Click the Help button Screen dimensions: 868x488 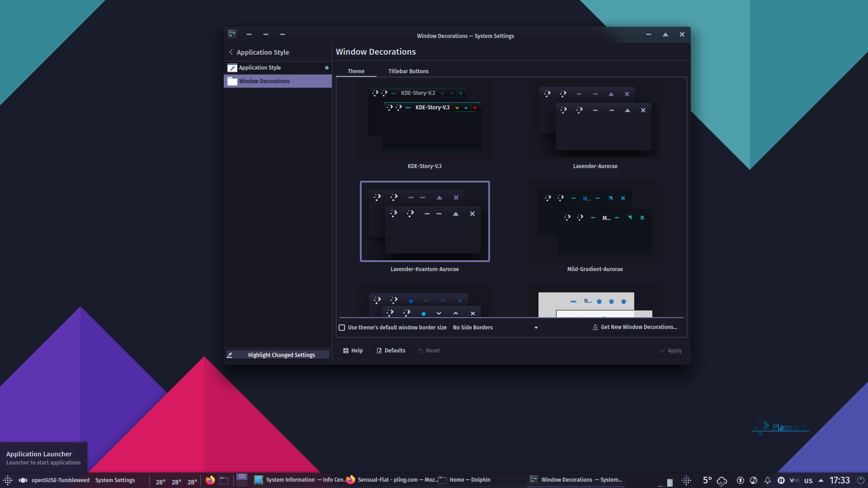click(353, 351)
